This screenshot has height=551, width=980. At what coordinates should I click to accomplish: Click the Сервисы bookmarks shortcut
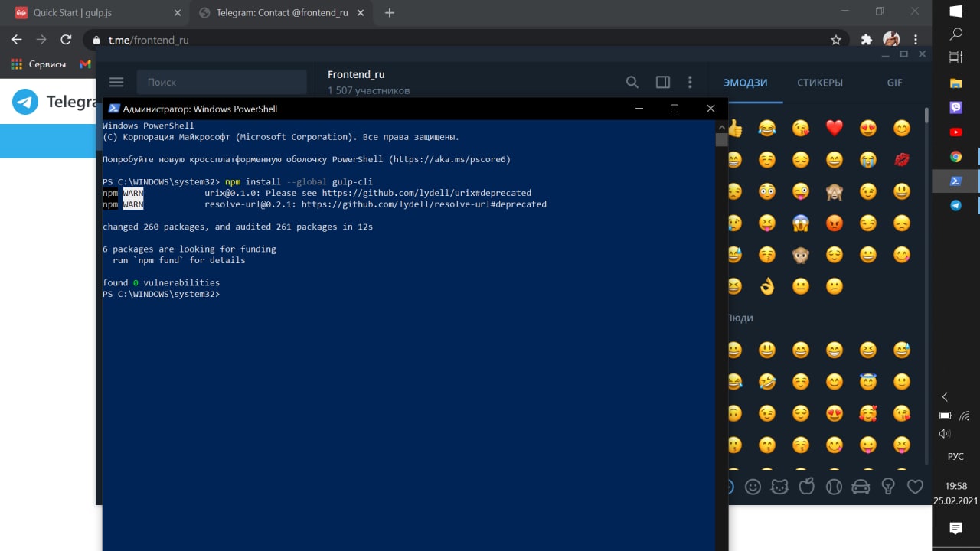(x=39, y=64)
